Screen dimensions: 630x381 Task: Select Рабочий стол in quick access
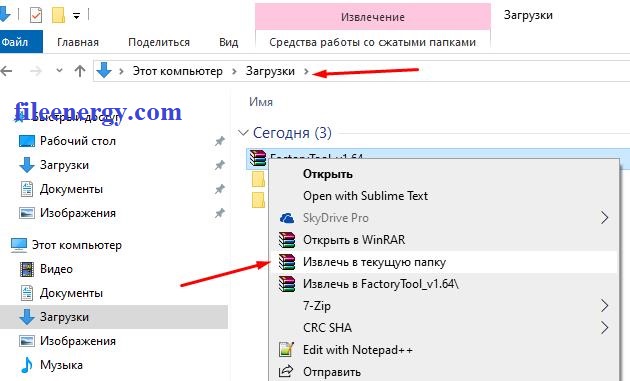78,141
